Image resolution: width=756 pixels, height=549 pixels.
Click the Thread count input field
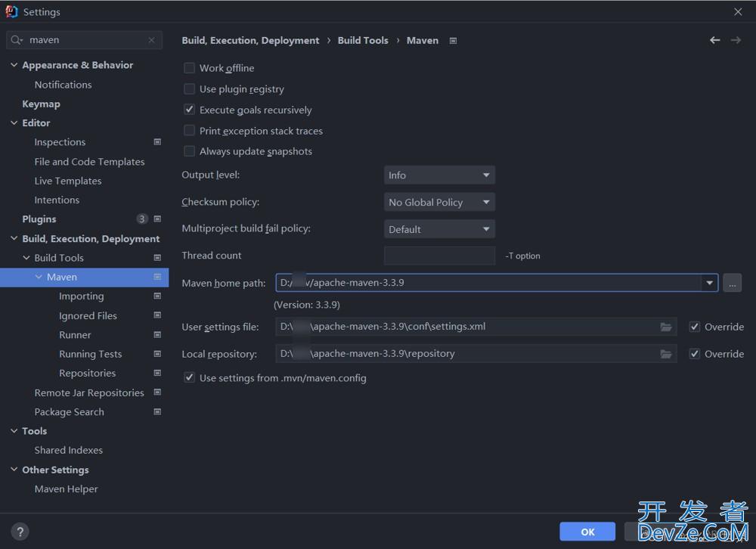pyautogui.click(x=439, y=256)
